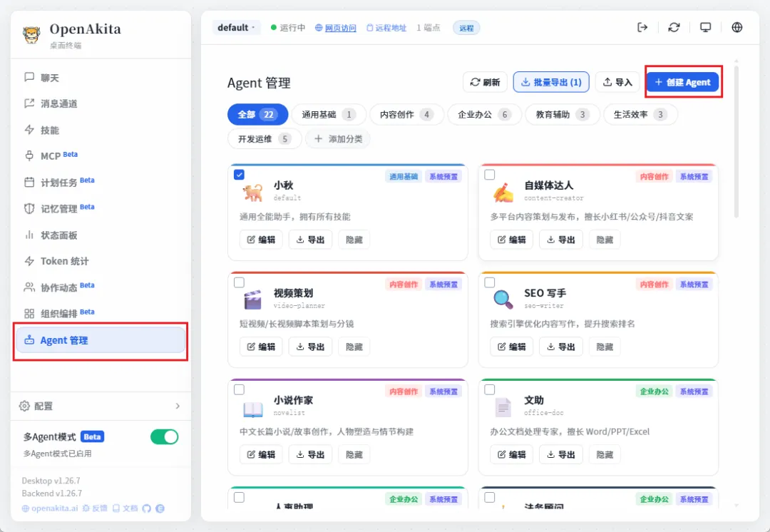Check the SEO 写手 agent checkbox
This screenshot has width=770, height=532.
pos(490,282)
